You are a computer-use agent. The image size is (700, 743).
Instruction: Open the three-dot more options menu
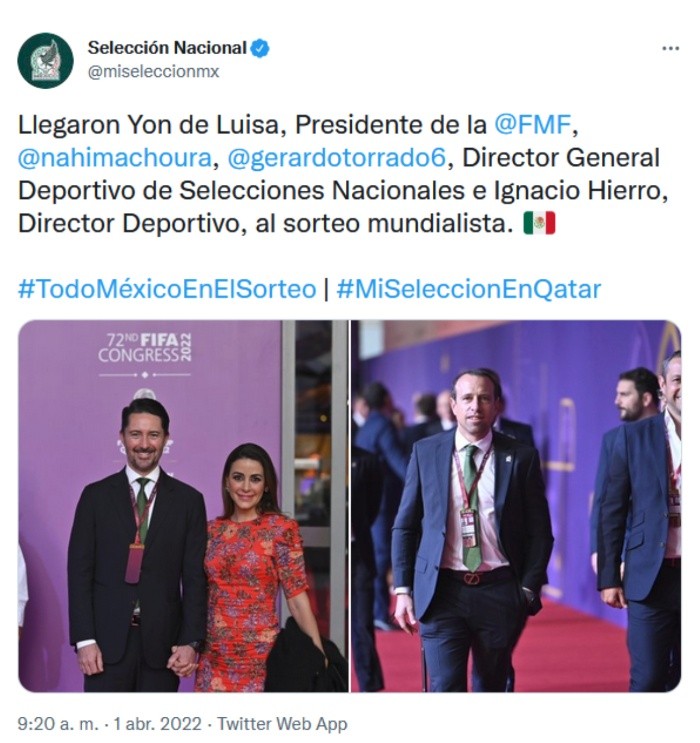[670, 48]
